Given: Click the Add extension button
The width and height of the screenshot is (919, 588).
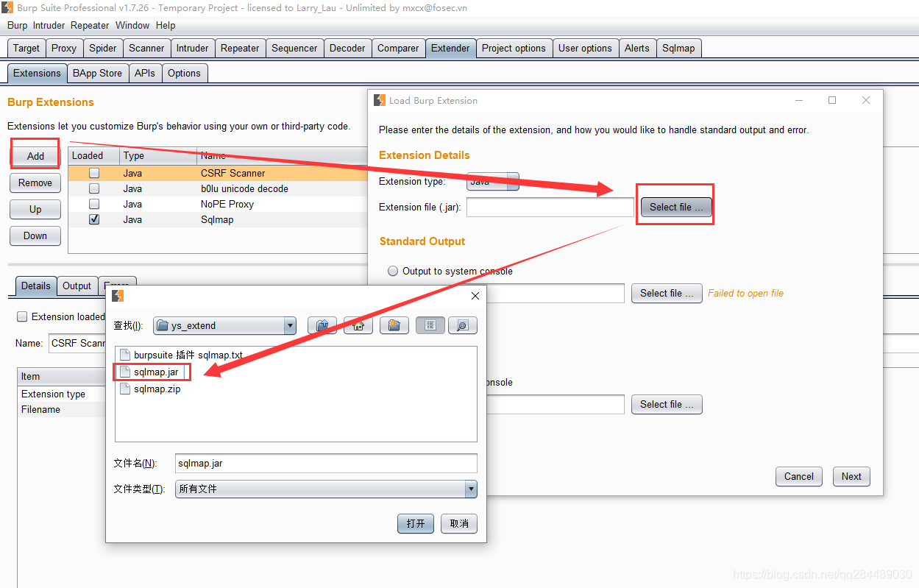Looking at the screenshot, I should pos(35,156).
